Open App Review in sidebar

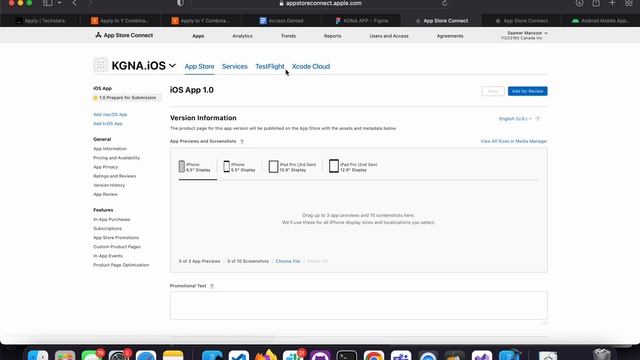(105, 194)
